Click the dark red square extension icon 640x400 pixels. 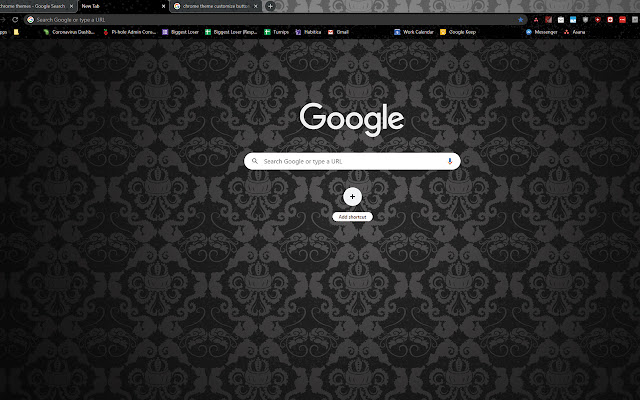click(x=549, y=20)
